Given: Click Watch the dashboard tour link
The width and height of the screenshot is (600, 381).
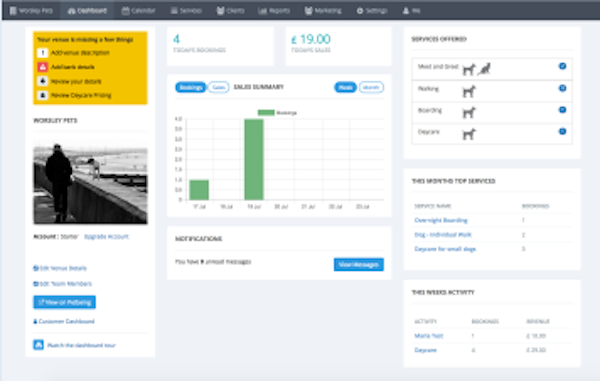Looking at the screenshot, I should tap(81, 345).
